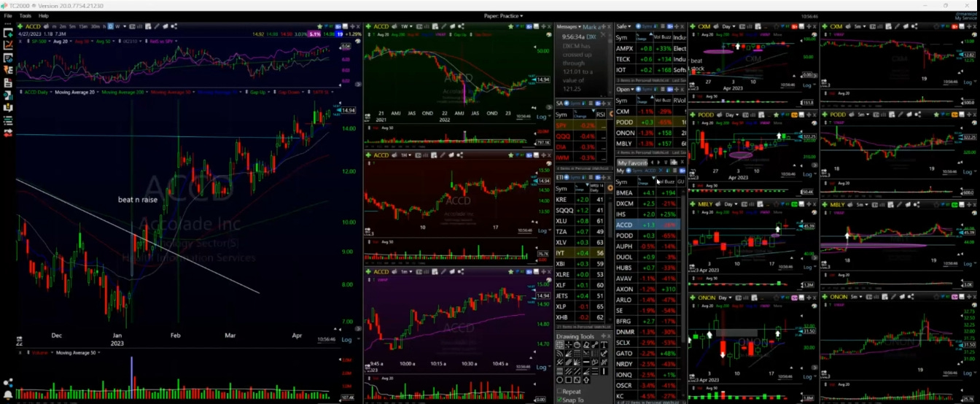Click Sym column header in Open watchlist
Image resolution: width=980 pixels, height=404 pixels.
coord(621,101)
